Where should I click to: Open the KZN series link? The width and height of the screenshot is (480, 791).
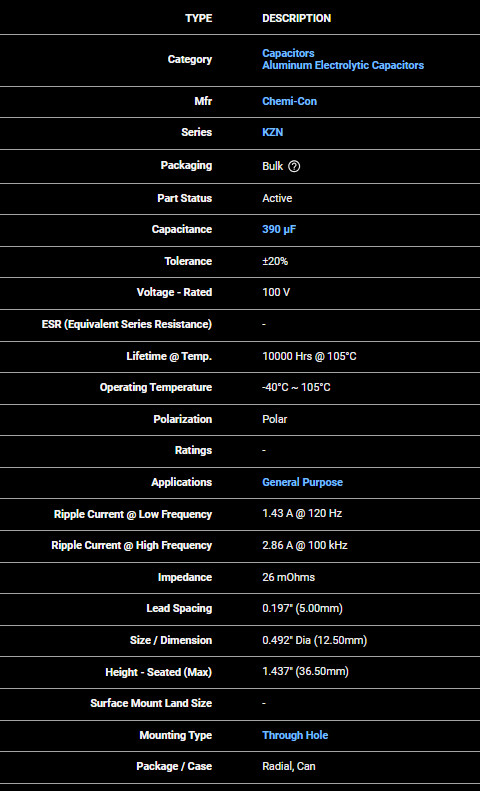coord(272,132)
